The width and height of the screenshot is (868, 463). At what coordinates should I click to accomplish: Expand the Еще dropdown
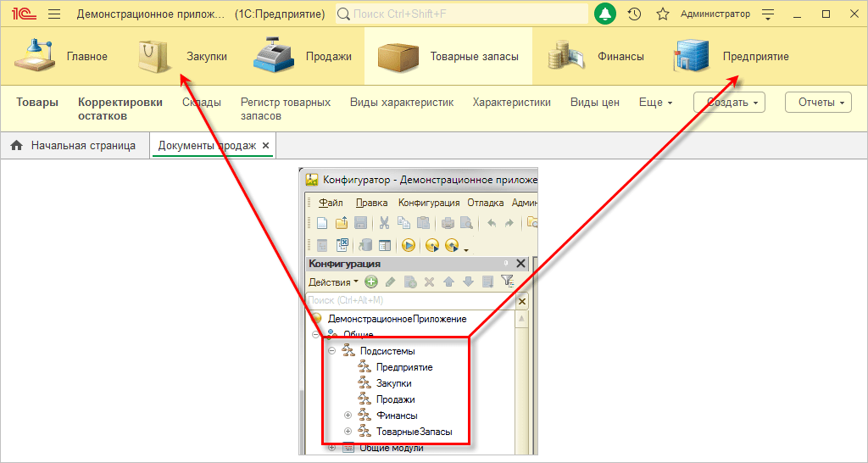click(655, 103)
